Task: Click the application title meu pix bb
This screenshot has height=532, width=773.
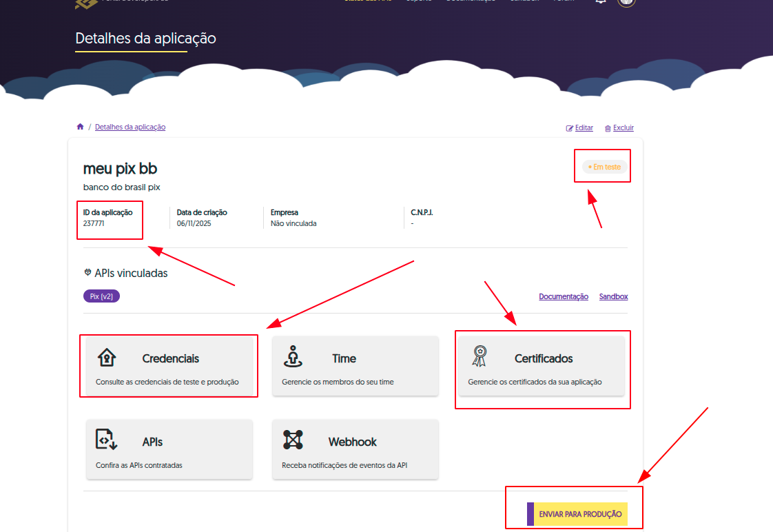Action: point(121,169)
